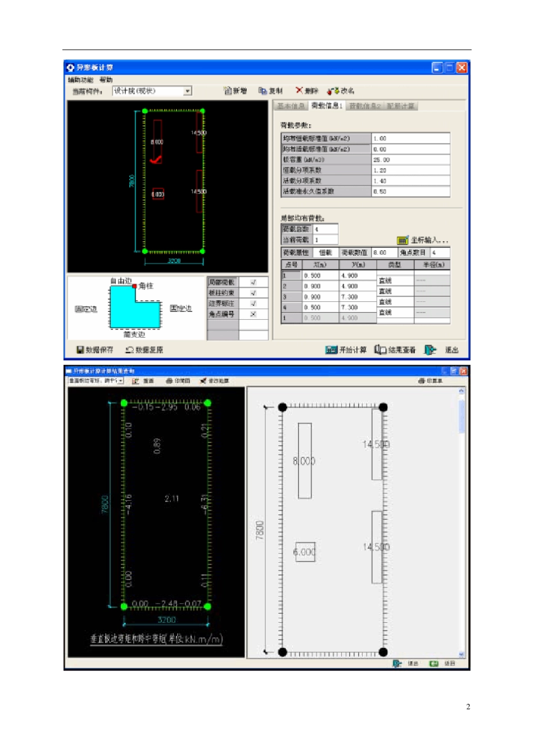Click the 结果查看 button label

click(402, 350)
